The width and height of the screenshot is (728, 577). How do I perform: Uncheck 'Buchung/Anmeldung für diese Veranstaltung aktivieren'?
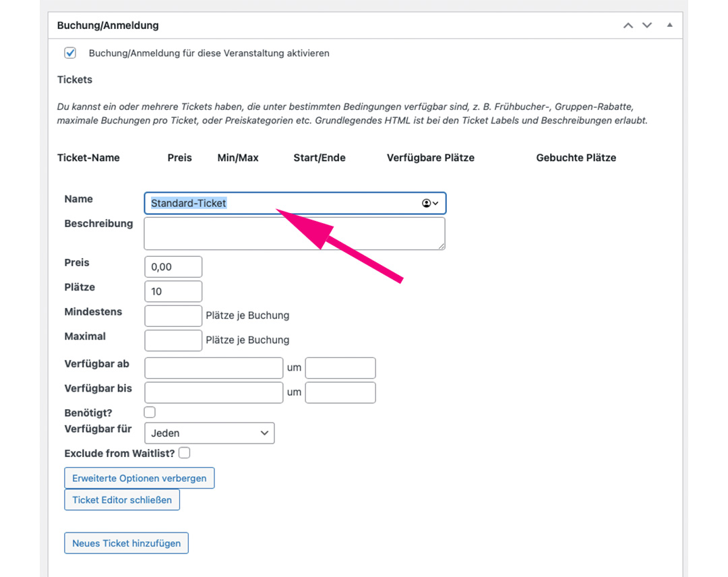(x=70, y=53)
